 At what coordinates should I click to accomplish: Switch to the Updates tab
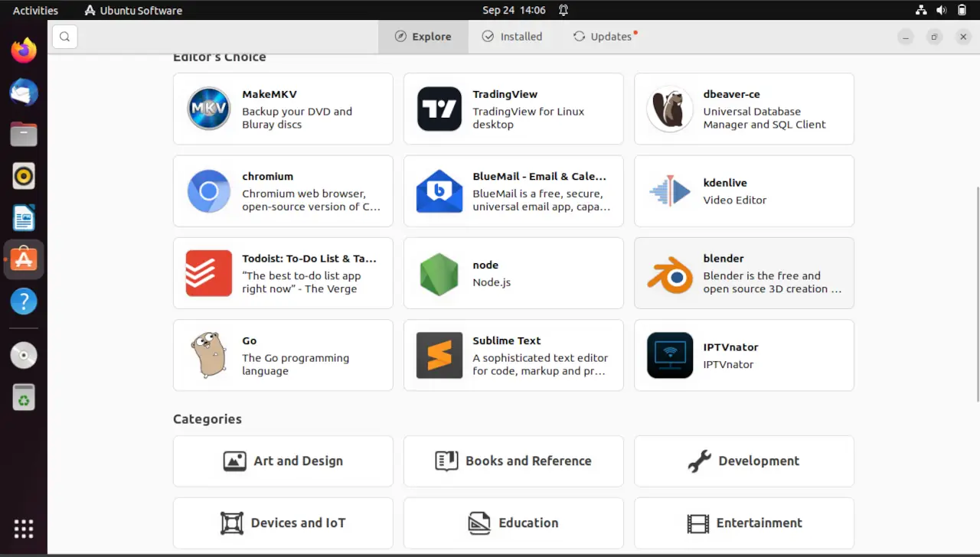(605, 36)
